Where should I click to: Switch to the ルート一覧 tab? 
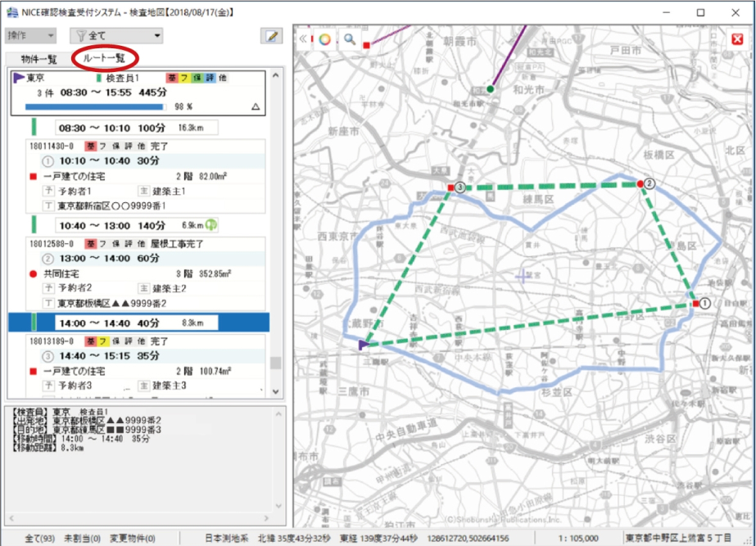[x=105, y=58]
